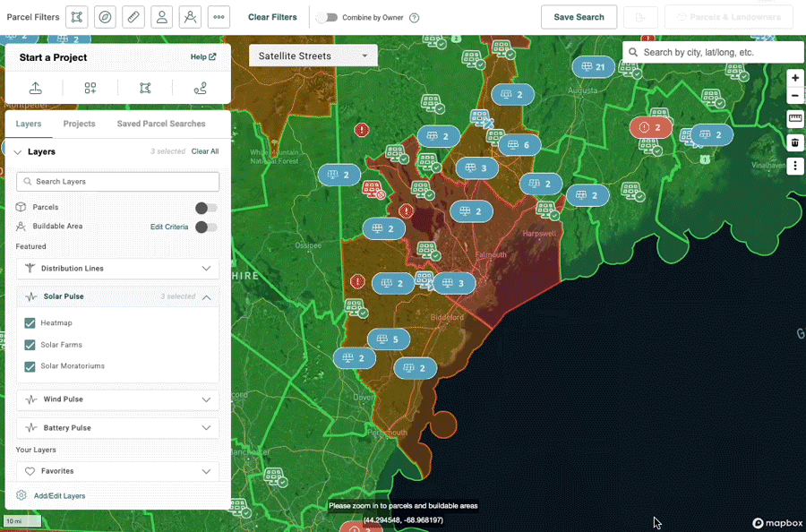The width and height of the screenshot is (806, 532).
Task: Zoom in on the map with plus
Action: point(795,78)
